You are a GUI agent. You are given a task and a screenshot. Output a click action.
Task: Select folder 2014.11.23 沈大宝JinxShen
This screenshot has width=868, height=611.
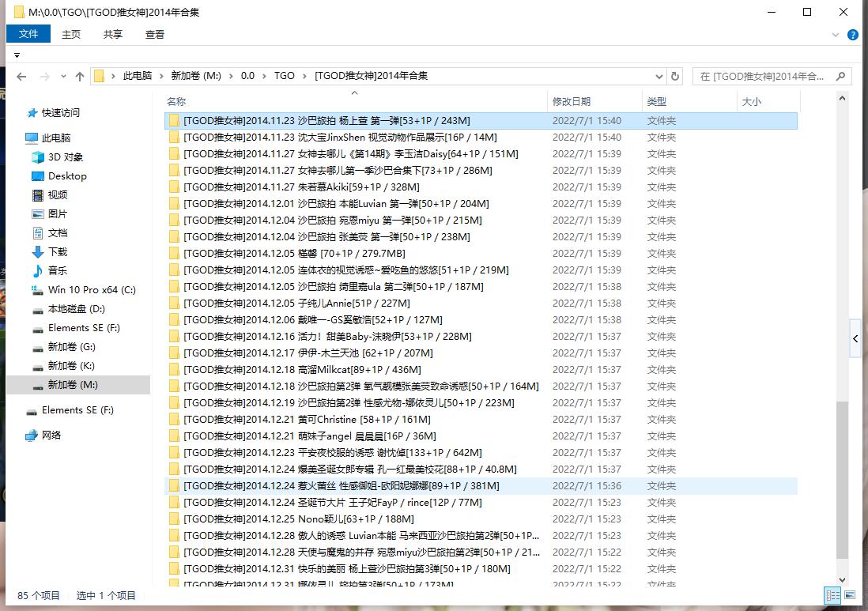point(481,138)
